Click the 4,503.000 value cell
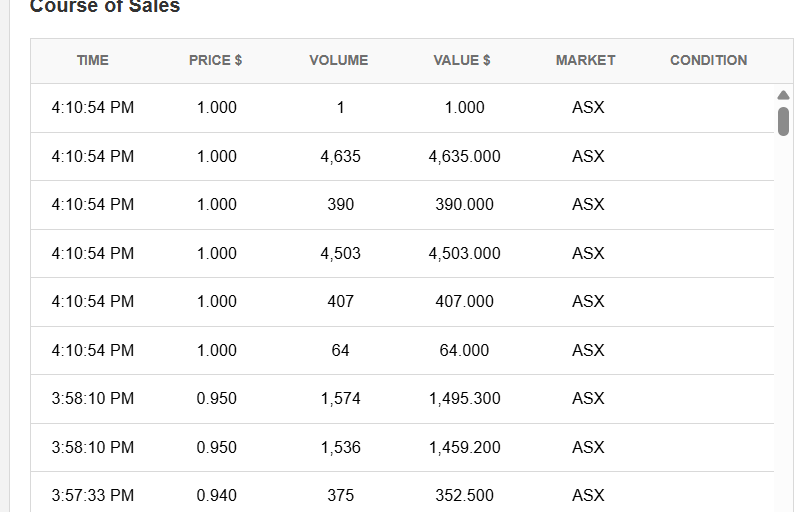This screenshot has height=512, width=800. click(x=464, y=253)
